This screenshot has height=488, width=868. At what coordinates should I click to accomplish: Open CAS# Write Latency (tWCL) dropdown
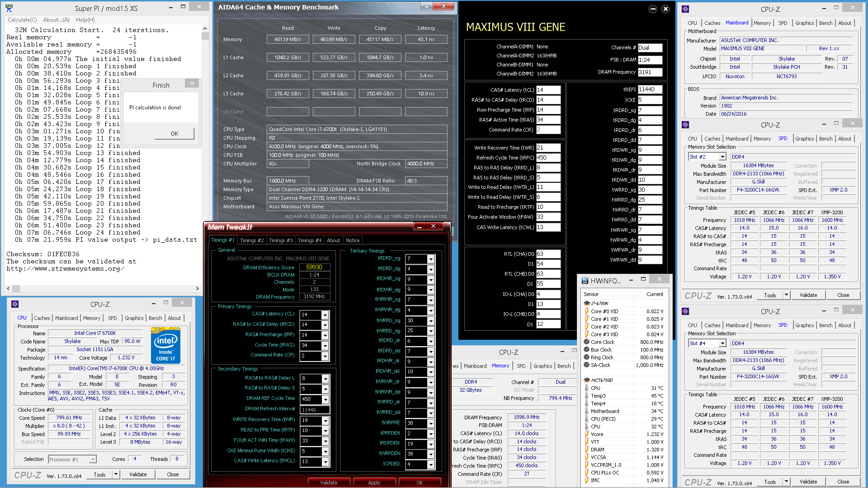[x=325, y=462]
